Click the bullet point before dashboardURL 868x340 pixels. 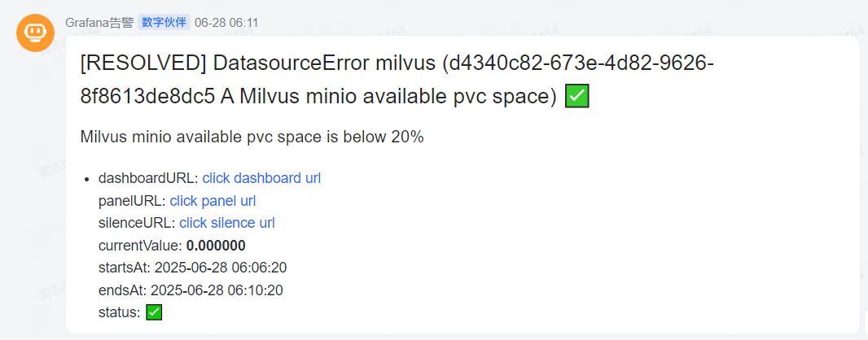pyautogui.click(x=86, y=179)
